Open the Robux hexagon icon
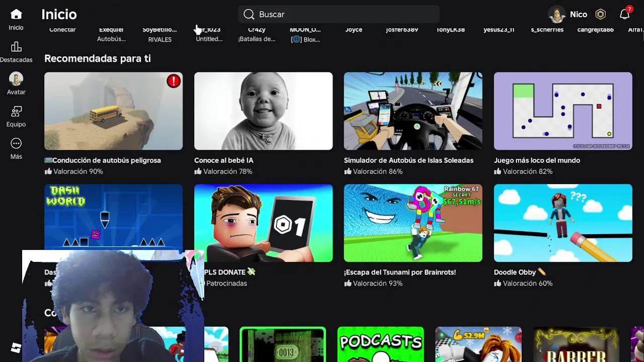644x362 pixels. coord(600,15)
